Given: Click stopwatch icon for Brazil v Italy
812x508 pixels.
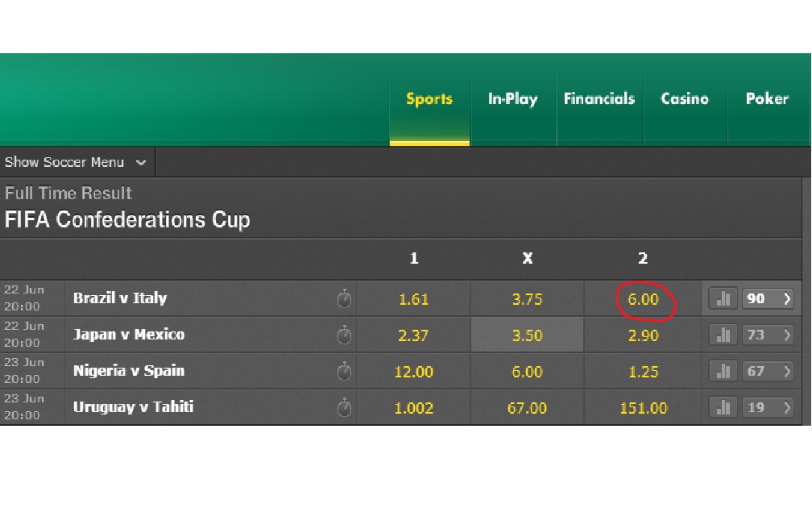Looking at the screenshot, I should [344, 300].
